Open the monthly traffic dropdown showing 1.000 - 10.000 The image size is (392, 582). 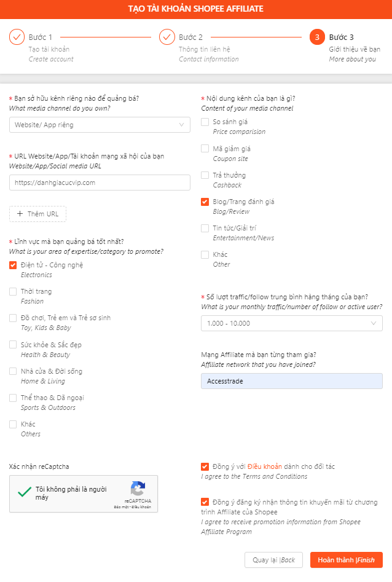click(x=291, y=322)
